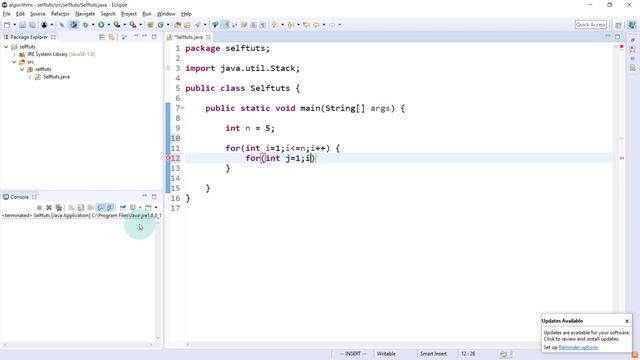Click the Open Perspective icon
640x360 pixels.
(x=619, y=25)
